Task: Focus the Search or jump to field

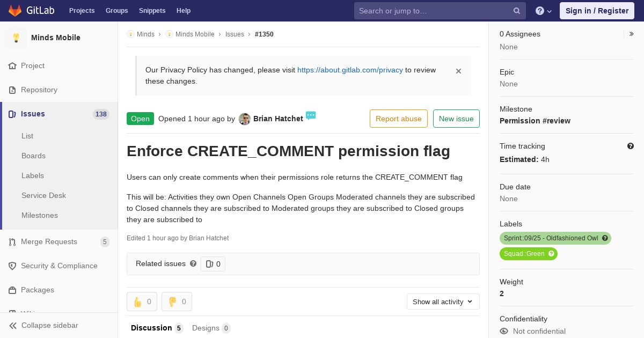Action: tap(440, 11)
